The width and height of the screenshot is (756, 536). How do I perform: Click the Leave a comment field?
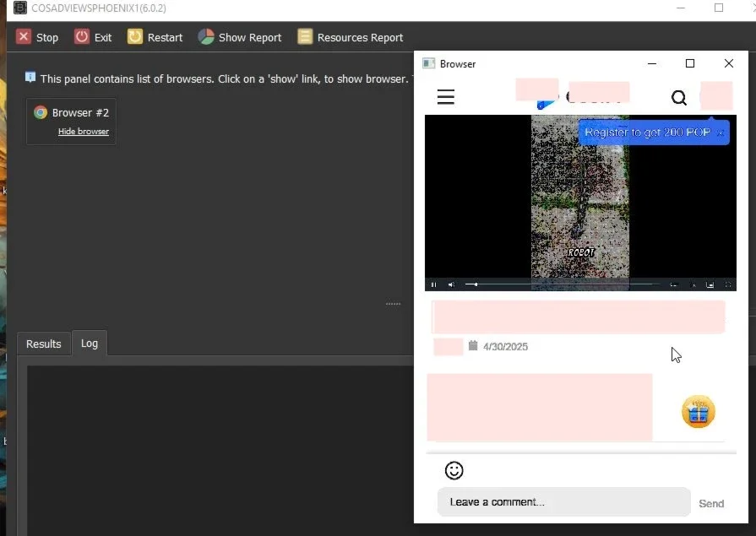click(x=563, y=501)
